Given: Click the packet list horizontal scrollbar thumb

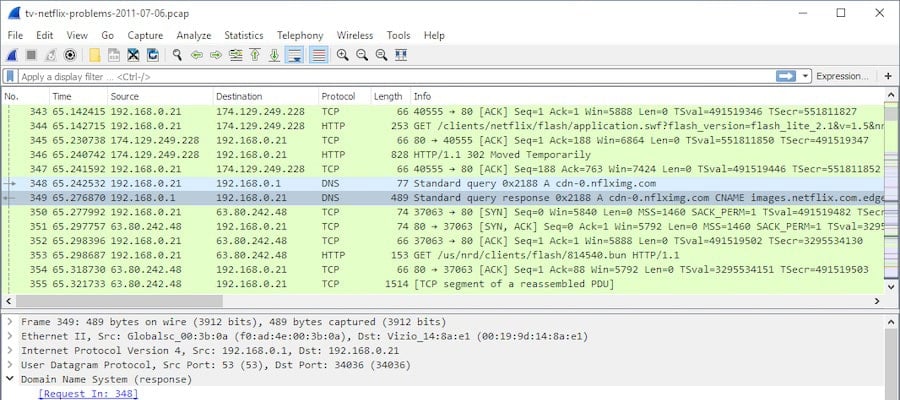Looking at the screenshot, I should click(119, 301).
